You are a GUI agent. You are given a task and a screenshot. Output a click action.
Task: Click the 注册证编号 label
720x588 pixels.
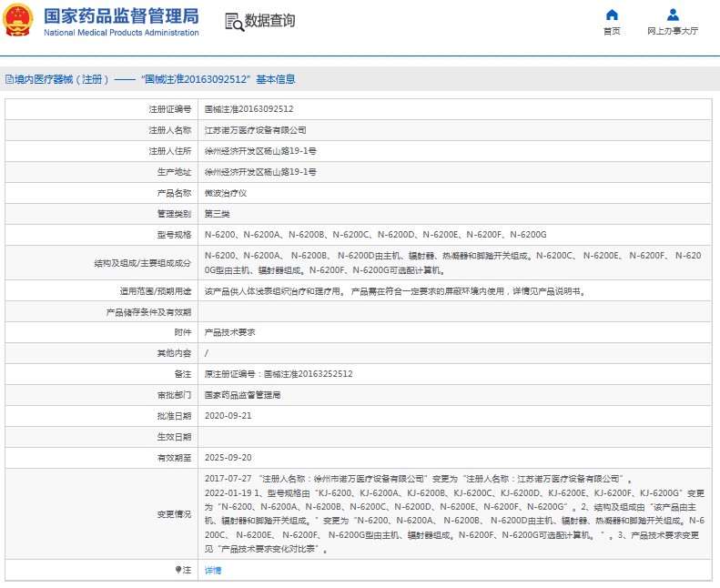coord(170,109)
